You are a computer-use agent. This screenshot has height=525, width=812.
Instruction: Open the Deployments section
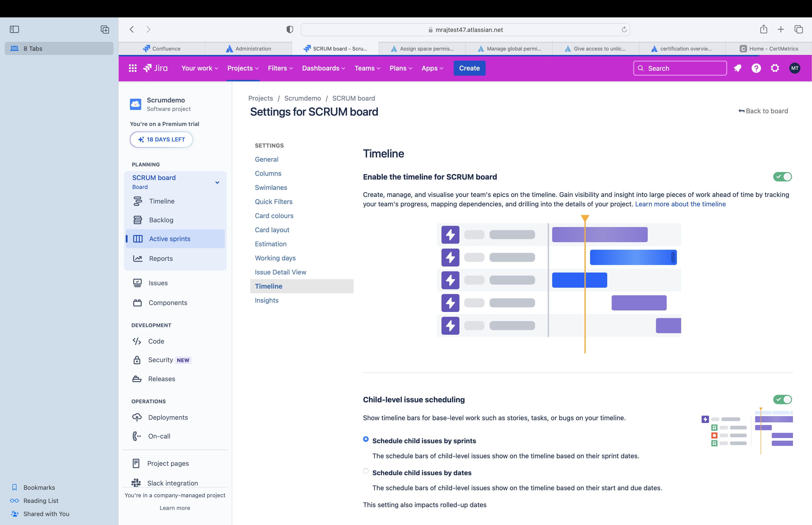pos(168,417)
